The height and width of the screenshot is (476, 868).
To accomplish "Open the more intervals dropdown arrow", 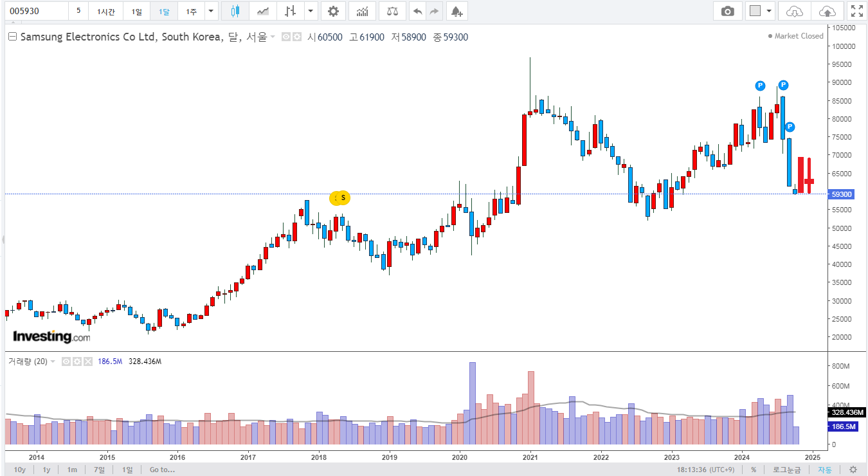I will (x=212, y=11).
